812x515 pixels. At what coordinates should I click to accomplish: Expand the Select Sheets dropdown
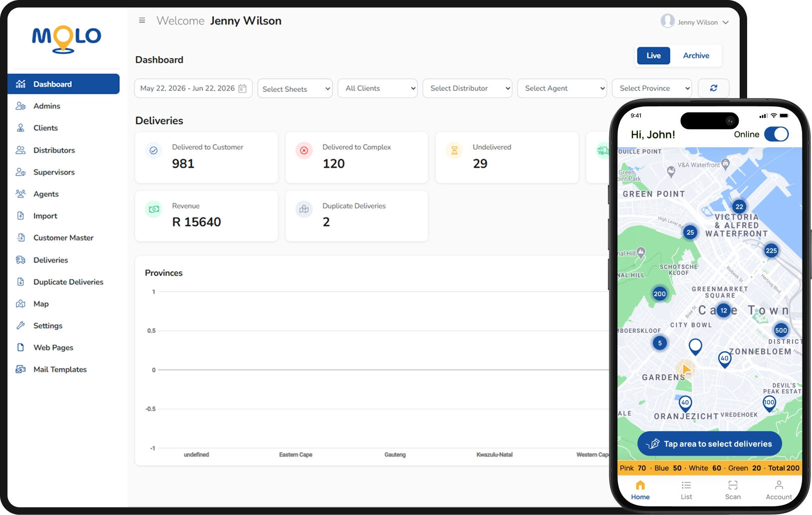(x=295, y=88)
